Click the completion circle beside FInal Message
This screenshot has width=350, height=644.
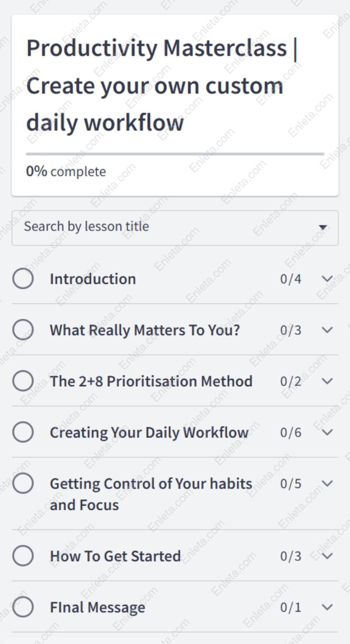[23, 606]
